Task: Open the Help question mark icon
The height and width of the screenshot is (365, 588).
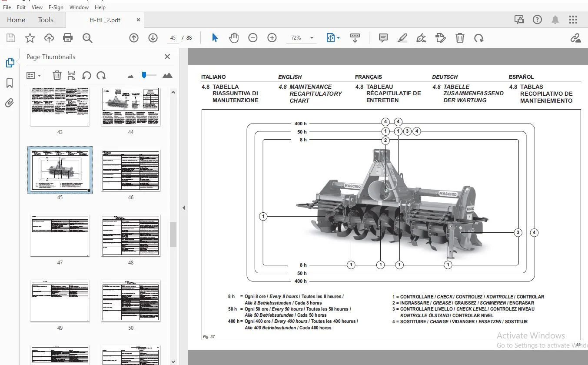Action: coord(537,20)
